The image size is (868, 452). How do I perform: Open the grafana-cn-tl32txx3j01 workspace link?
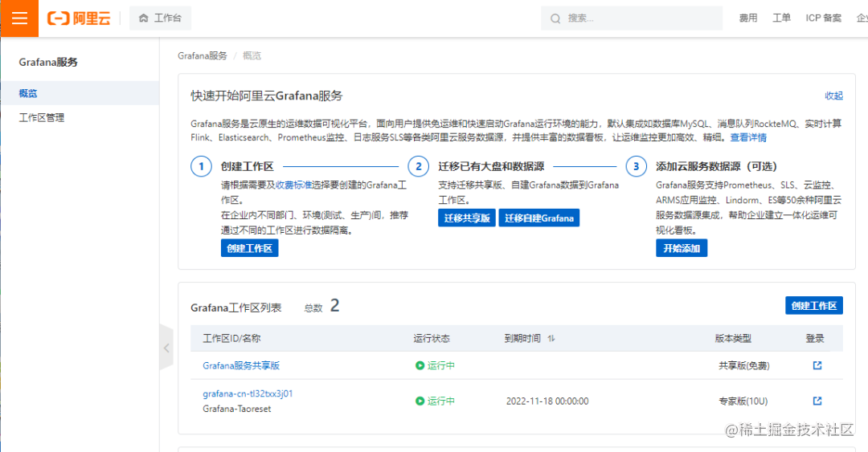pyautogui.click(x=248, y=394)
